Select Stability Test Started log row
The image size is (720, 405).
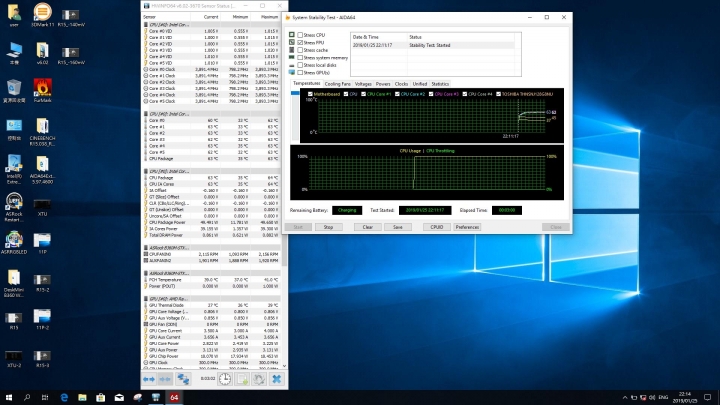coord(433,45)
